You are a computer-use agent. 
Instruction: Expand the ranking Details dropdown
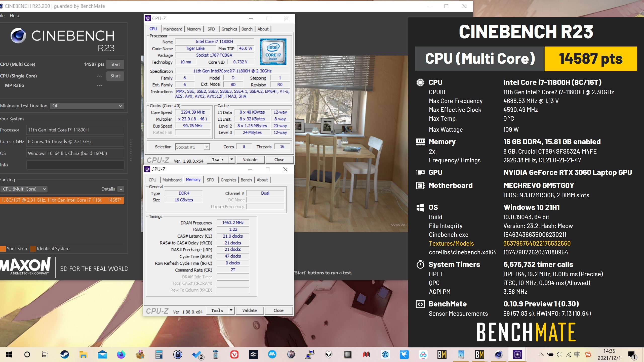[x=121, y=189]
